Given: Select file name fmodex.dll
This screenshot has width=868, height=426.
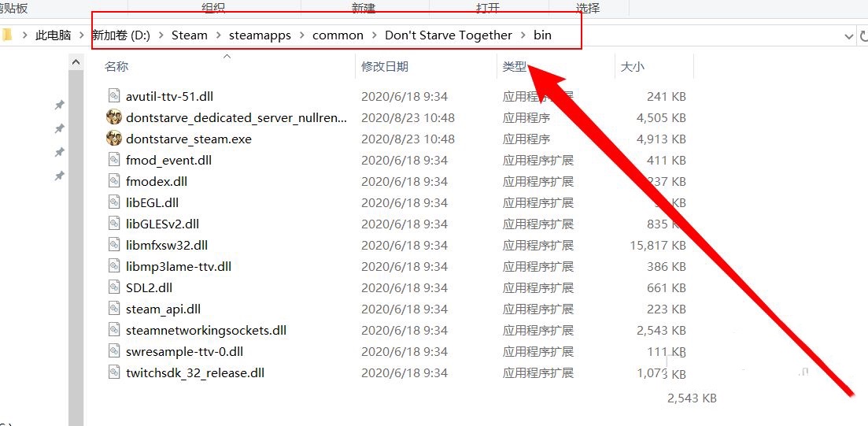Looking at the screenshot, I should pyautogui.click(x=157, y=182).
